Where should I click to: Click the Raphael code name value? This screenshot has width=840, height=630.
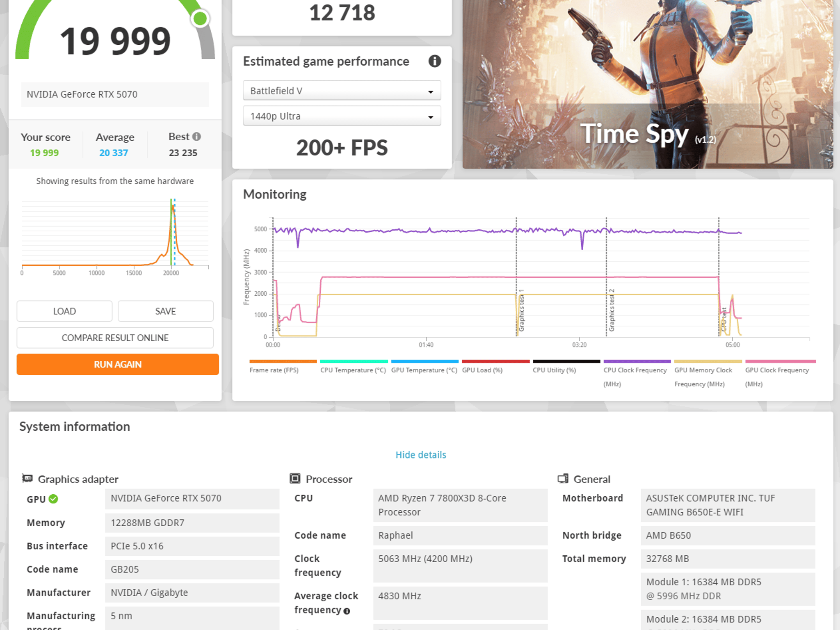pyautogui.click(x=460, y=536)
